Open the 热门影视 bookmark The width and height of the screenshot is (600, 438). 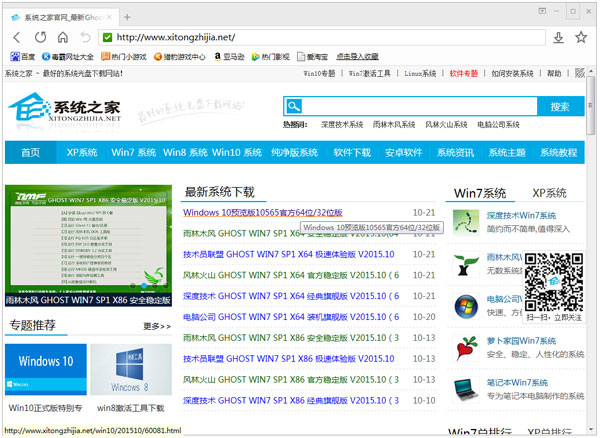pyautogui.click(x=270, y=57)
